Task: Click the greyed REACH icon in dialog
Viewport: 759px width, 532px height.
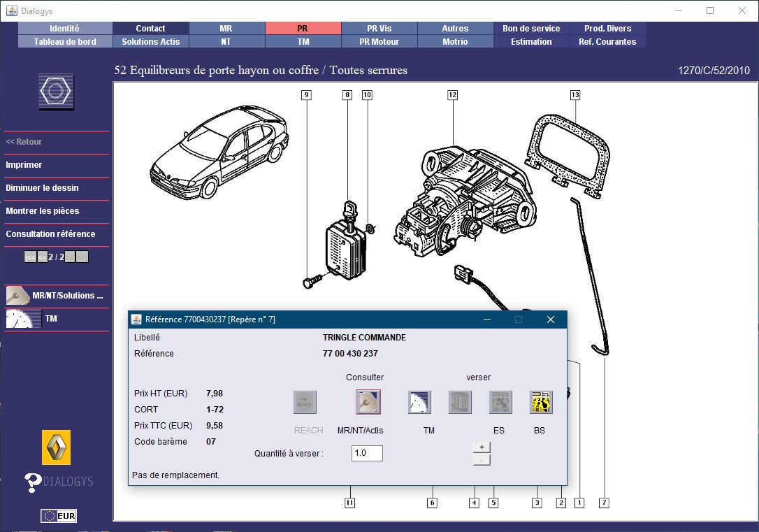Action: point(305,402)
